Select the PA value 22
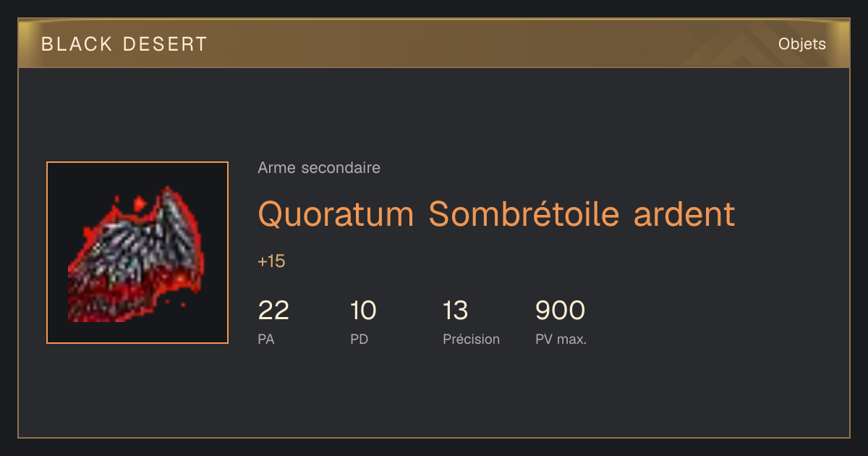 (x=273, y=311)
